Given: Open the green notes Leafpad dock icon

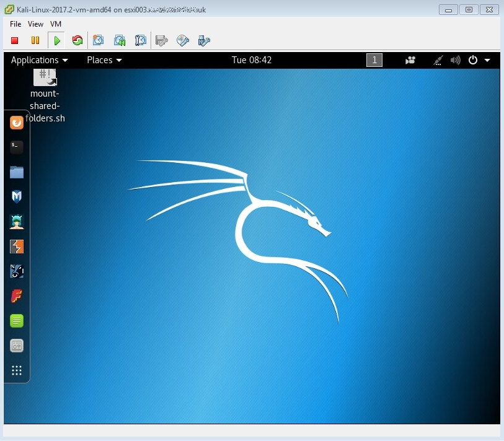Looking at the screenshot, I should (16, 321).
